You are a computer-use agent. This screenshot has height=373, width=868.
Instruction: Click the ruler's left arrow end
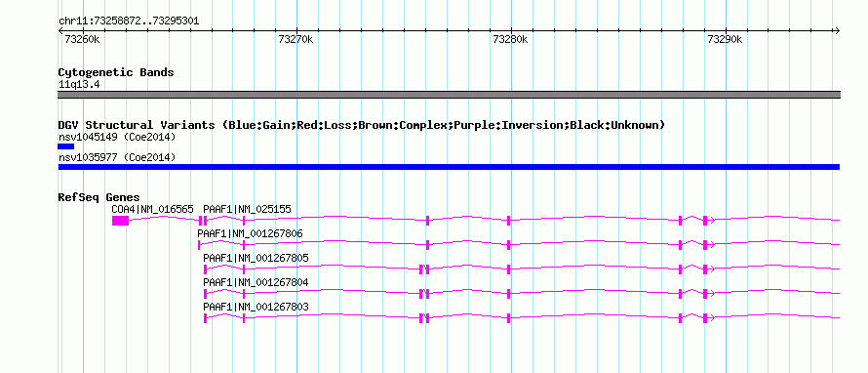(x=61, y=31)
